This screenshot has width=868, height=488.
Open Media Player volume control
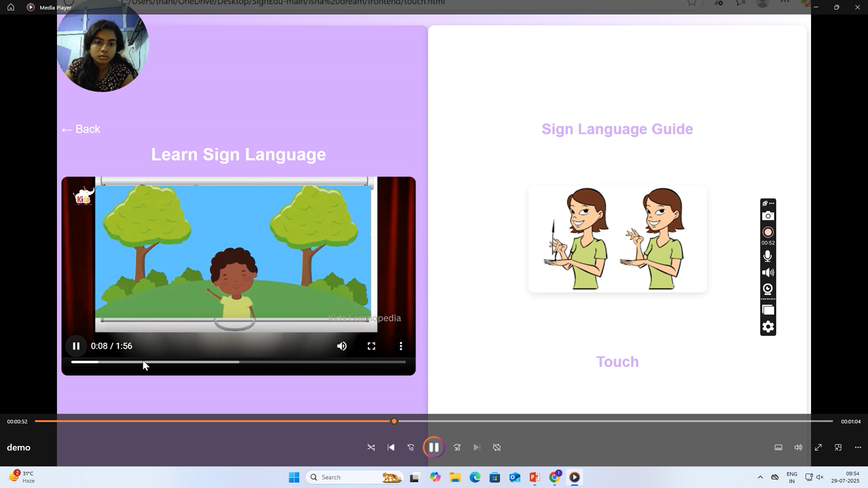[x=798, y=447]
